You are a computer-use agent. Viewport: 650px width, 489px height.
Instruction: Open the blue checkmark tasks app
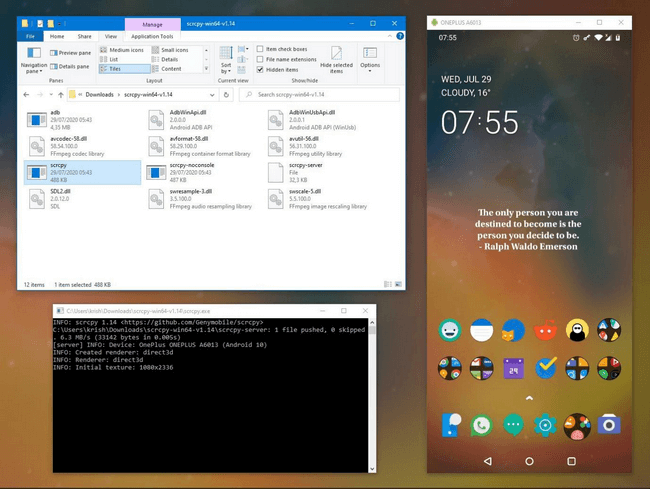[x=545, y=368]
